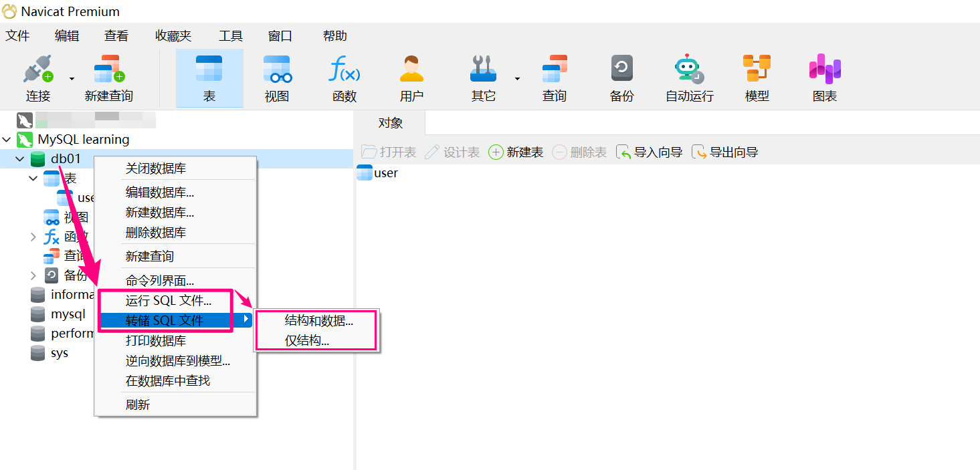Viewport: 980px width, 470px height.
Task: Select the View icon with glasses
Action: (x=276, y=70)
